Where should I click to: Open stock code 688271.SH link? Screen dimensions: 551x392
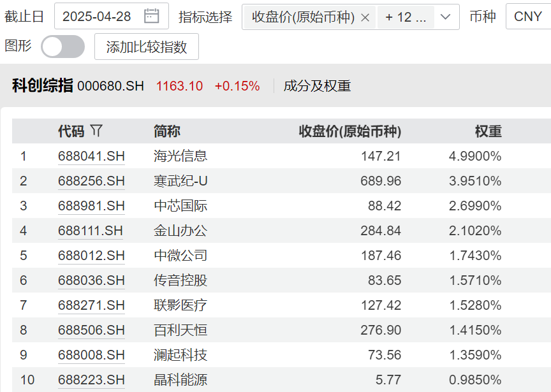pyautogui.click(x=91, y=305)
